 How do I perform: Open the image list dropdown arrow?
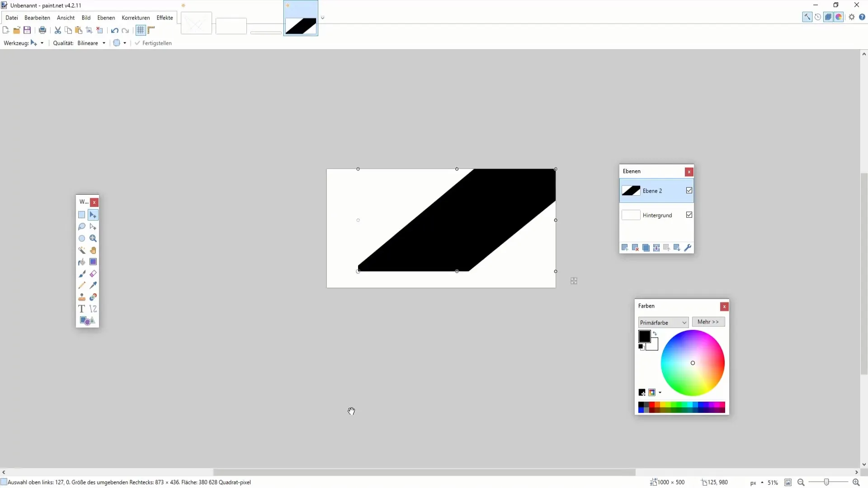322,18
